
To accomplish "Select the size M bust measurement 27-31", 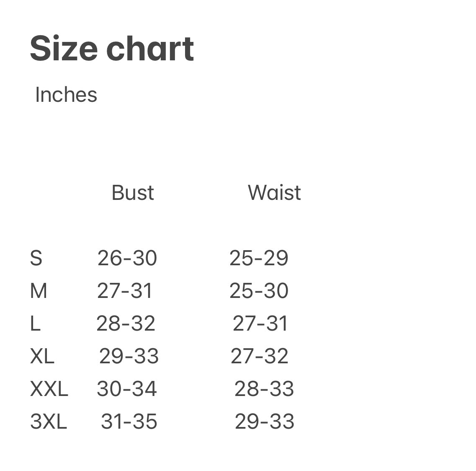I will 125,291.
